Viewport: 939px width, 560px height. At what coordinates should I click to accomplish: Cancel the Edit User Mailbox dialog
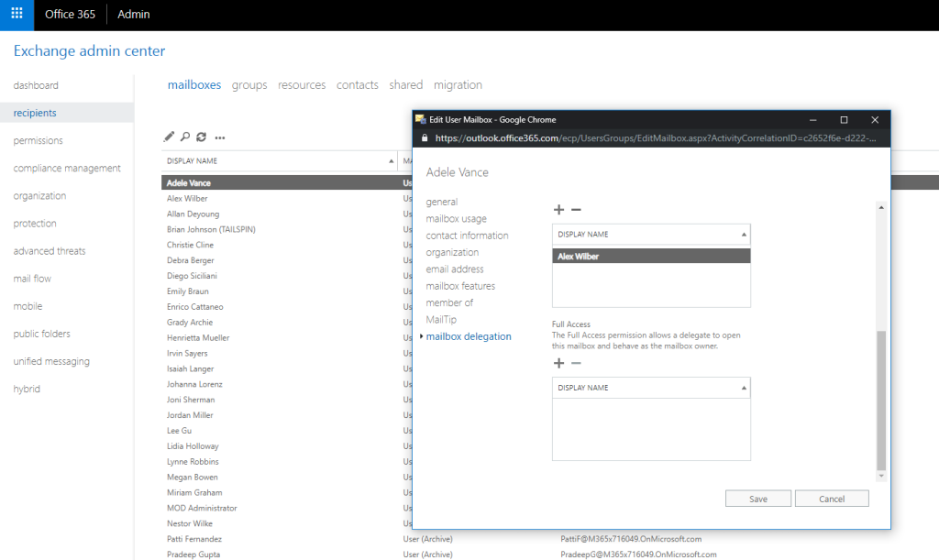[831, 498]
